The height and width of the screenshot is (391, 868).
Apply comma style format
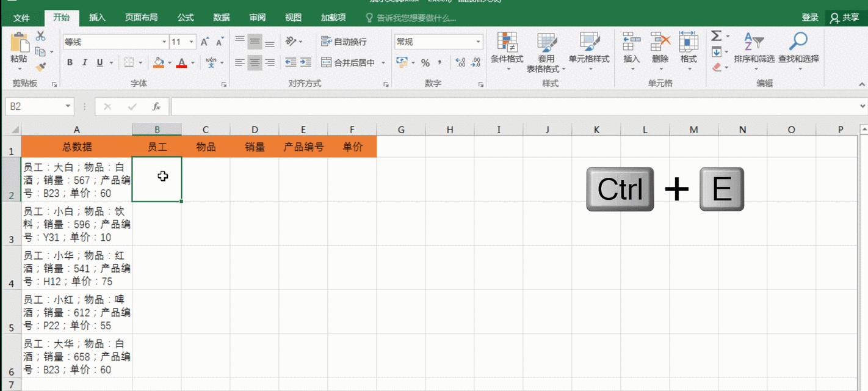click(x=439, y=62)
